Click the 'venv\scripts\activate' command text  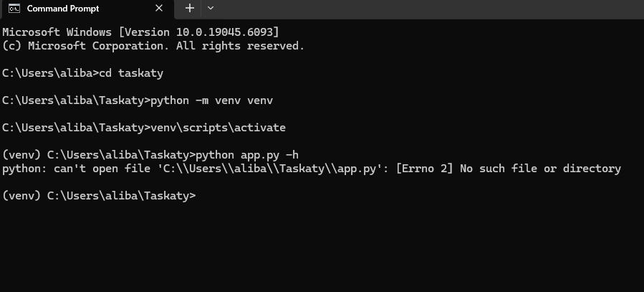click(x=218, y=128)
